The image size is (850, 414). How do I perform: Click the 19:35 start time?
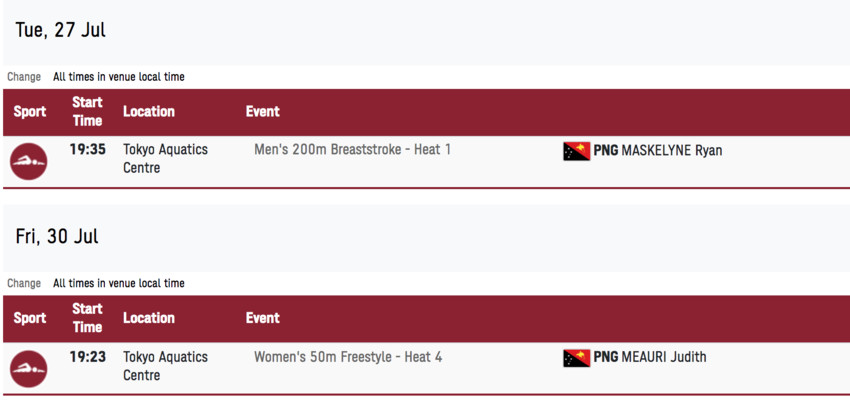click(x=87, y=150)
